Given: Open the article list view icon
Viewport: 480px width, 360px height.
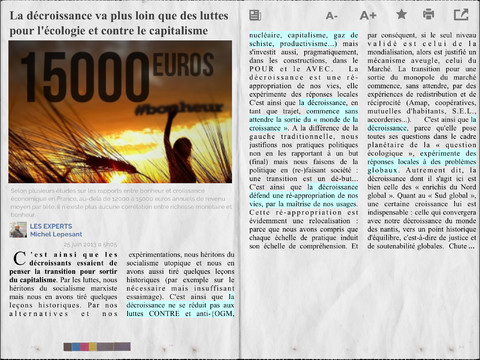Looking at the screenshot, I should pos(255,15).
